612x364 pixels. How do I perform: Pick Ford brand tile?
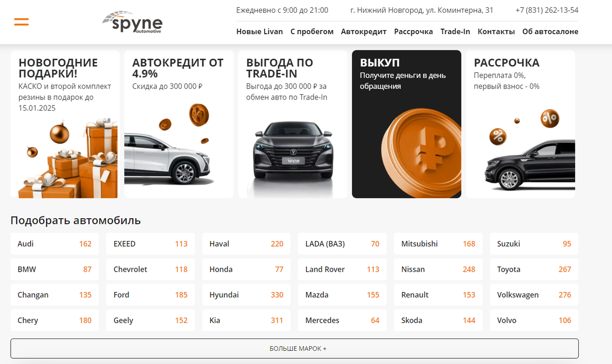150,295
